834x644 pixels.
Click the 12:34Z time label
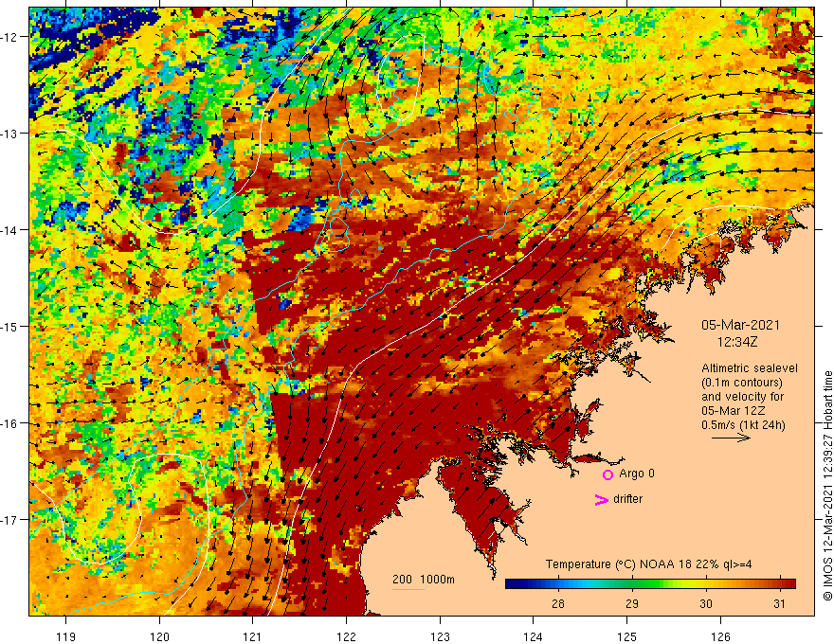(x=737, y=342)
